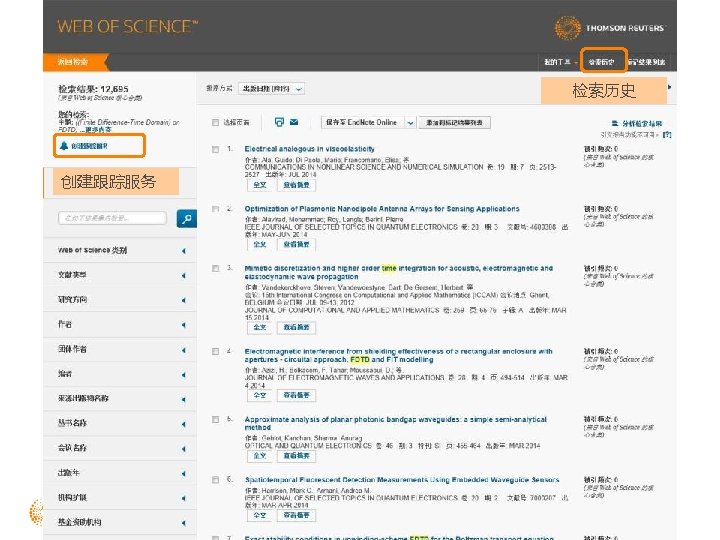Open 'Mimetic discretization and higher order' article

click(x=399, y=272)
